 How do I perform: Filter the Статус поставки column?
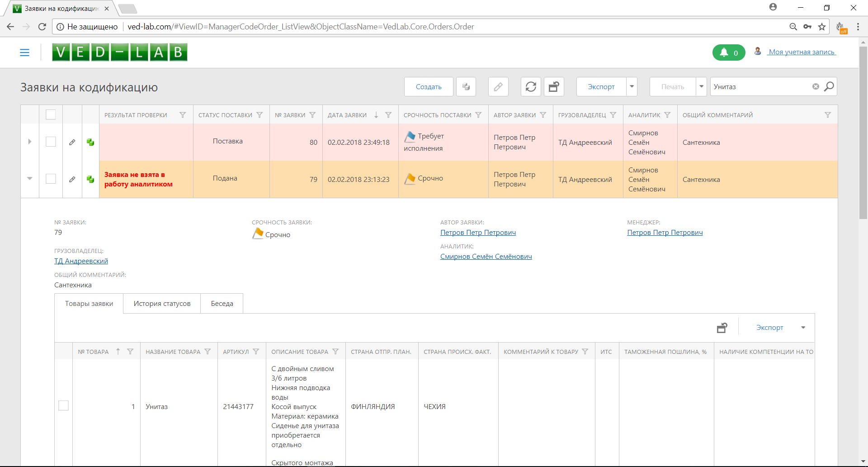259,115
